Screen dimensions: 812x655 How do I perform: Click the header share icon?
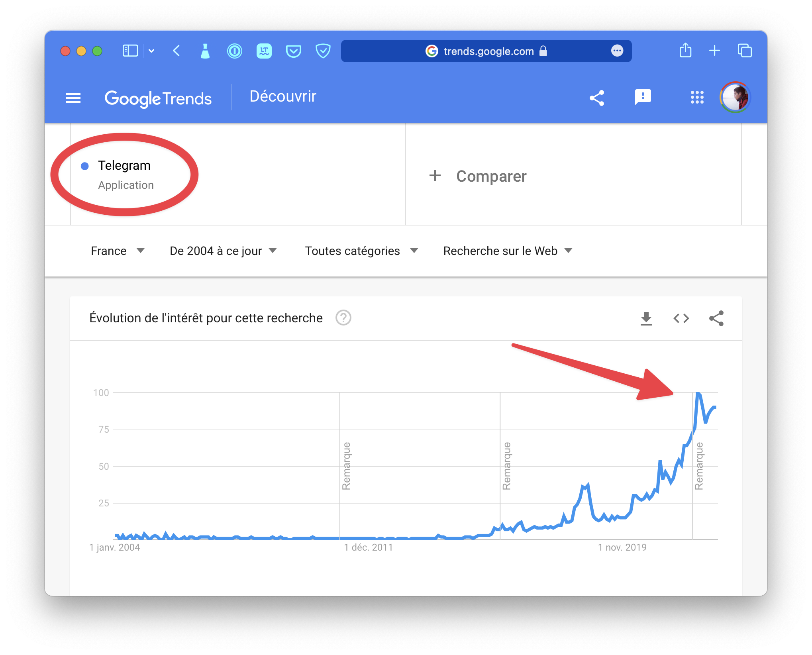[596, 98]
